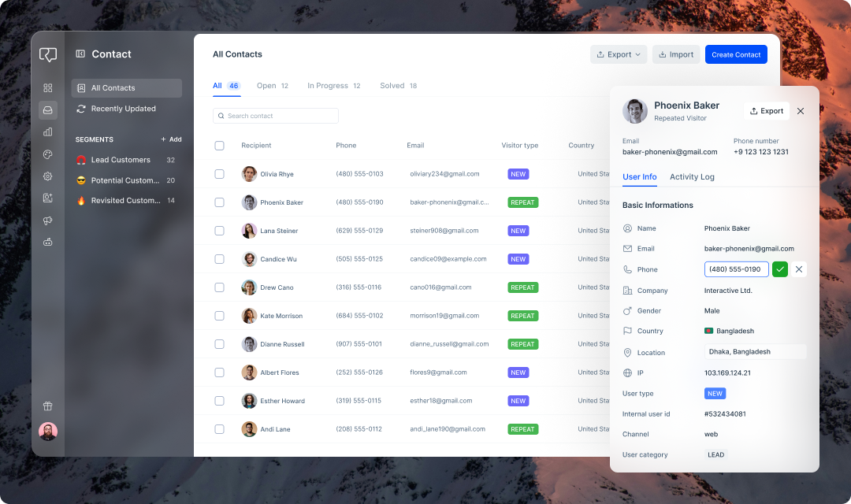Click the gift icon near sidebar bottom
Viewport: 851px width, 504px height.
47,406
